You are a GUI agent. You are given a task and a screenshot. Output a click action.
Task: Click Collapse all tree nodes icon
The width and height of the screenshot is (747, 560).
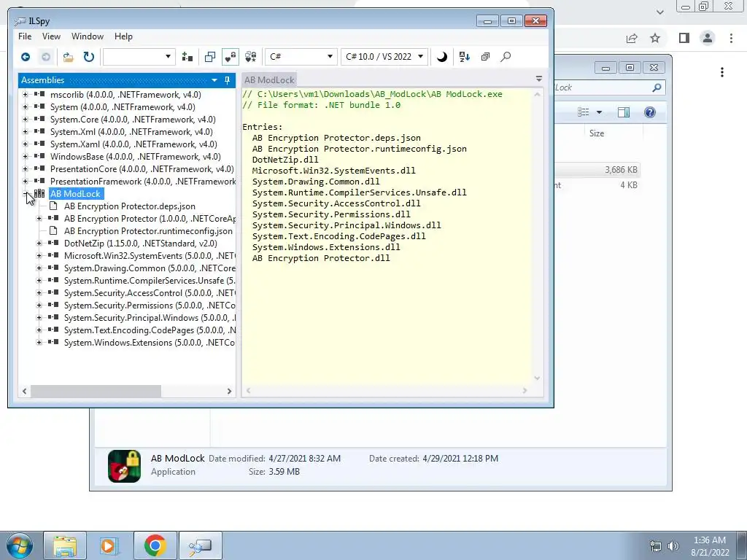click(485, 57)
